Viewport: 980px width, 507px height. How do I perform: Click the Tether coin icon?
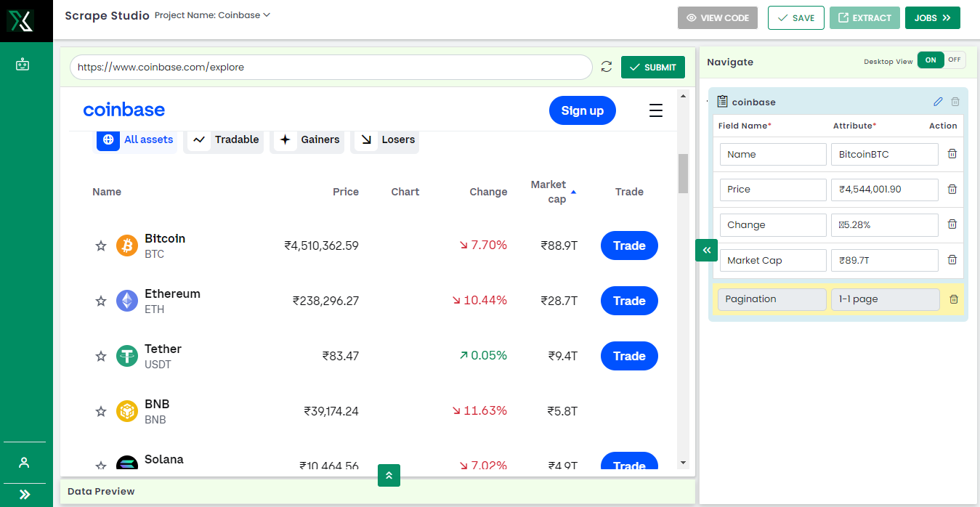[127, 356]
